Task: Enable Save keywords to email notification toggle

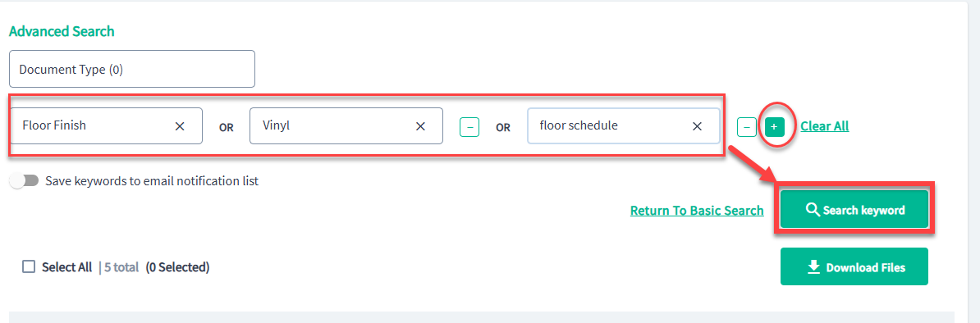Action: click(x=25, y=181)
